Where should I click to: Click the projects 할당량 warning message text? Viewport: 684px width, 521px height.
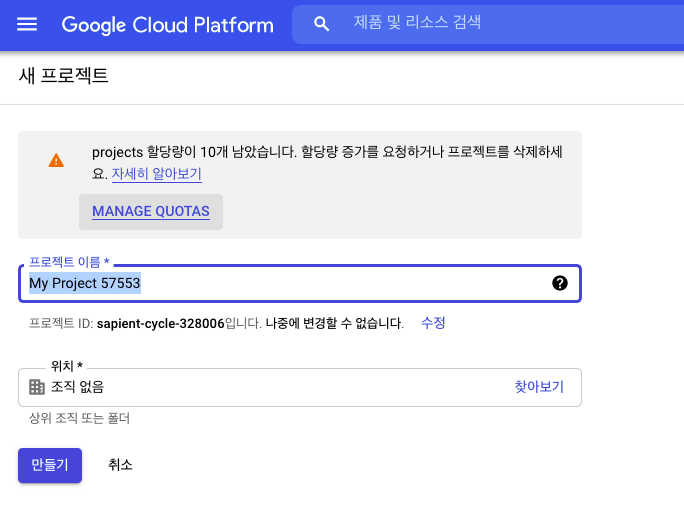[x=327, y=162]
